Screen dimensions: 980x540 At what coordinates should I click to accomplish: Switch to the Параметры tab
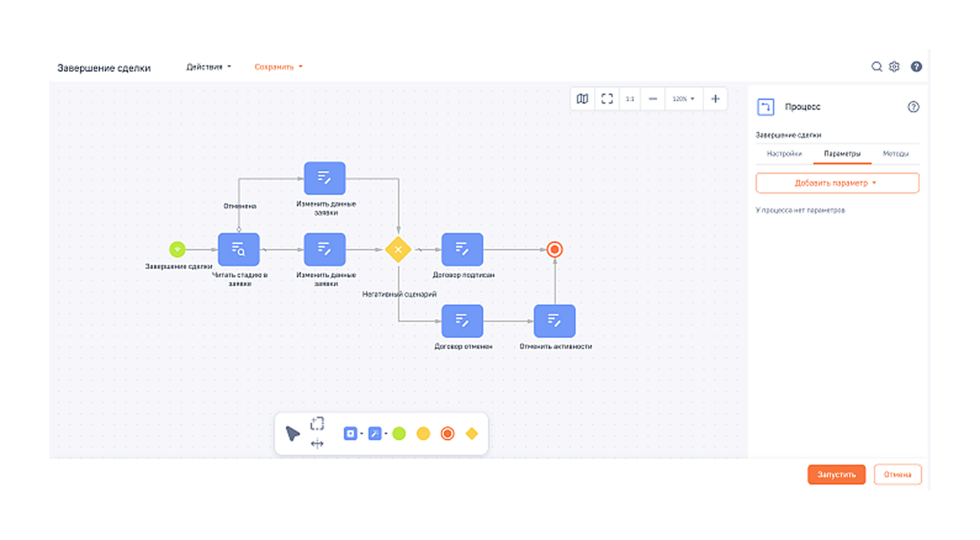click(x=842, y=153)
